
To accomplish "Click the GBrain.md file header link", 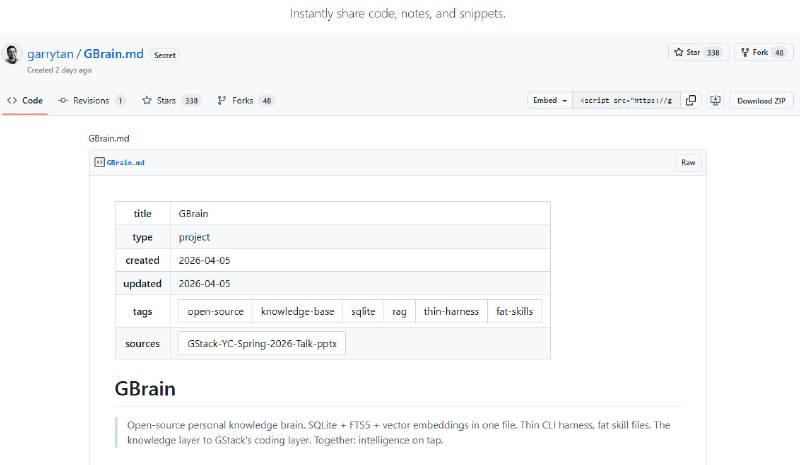I will pyautogui.click(x=125, y=162).
